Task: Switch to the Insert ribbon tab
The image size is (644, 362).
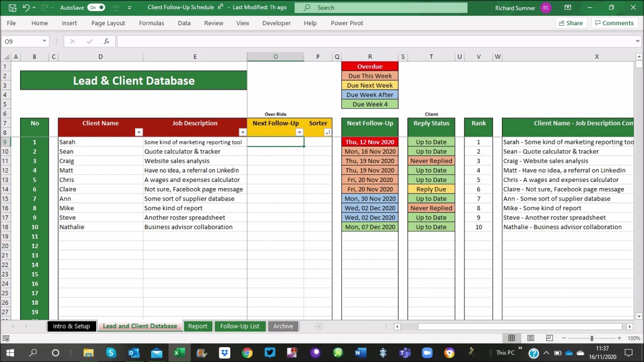Action: pyautogui.click(x=69, y=23)
